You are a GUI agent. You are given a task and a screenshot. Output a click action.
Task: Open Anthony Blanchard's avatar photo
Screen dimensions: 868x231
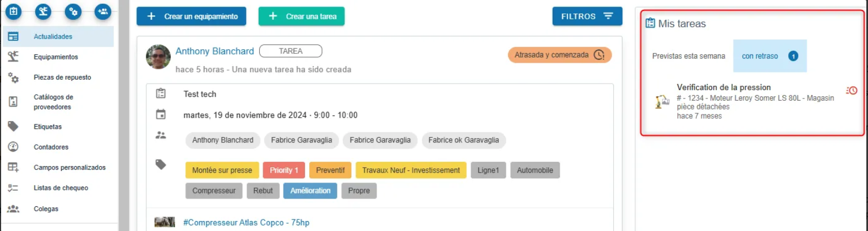158,57
